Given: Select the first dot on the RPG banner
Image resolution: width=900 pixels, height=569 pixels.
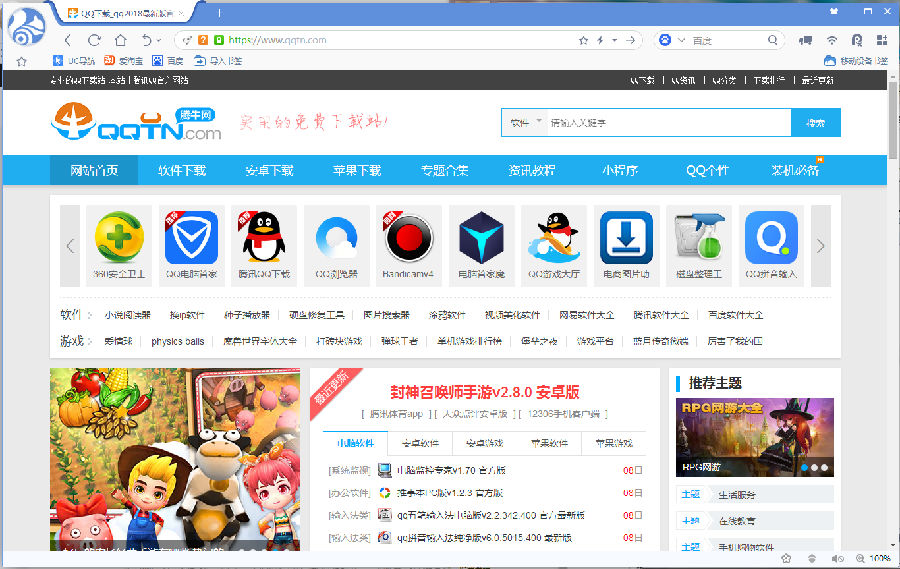Looking at the screenshot, I should (805, 467).
